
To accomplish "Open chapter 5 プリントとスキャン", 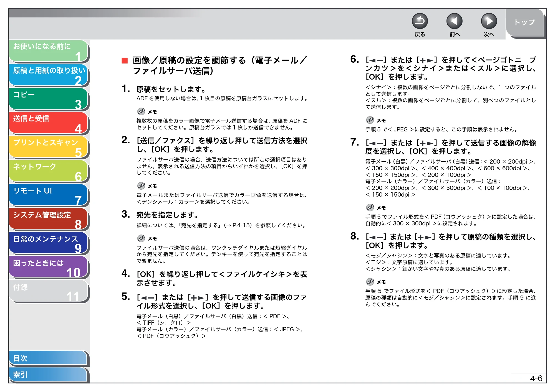I will point(49,147).
